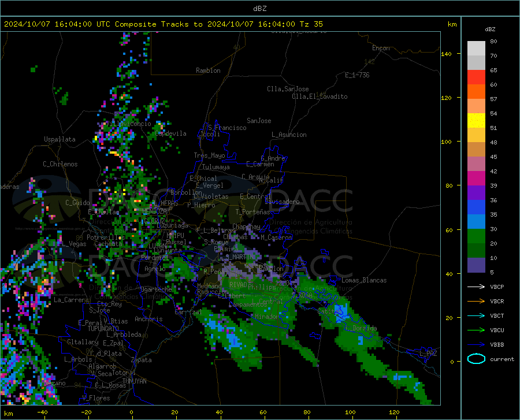Viewport: 520px width, 420px height.
Task: Click the Uspallata map label
Action: coord(60,140)
